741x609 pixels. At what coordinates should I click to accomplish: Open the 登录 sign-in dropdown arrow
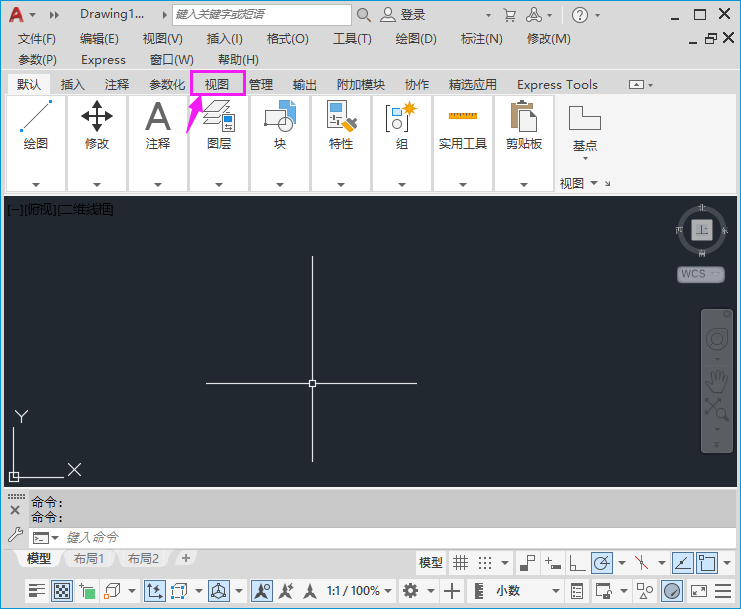(x=488, y=16)
